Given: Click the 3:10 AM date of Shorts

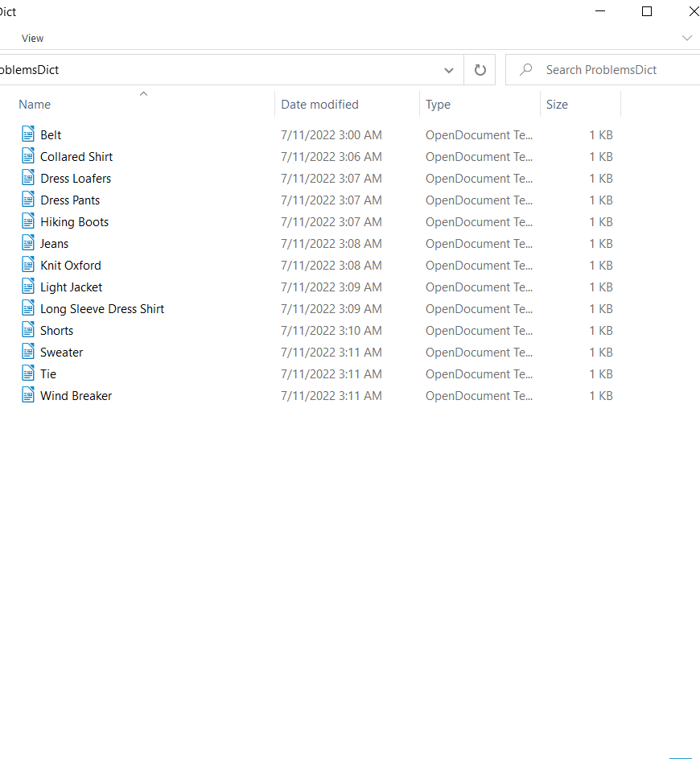Looking at the screenshot, I should point(331,331).
